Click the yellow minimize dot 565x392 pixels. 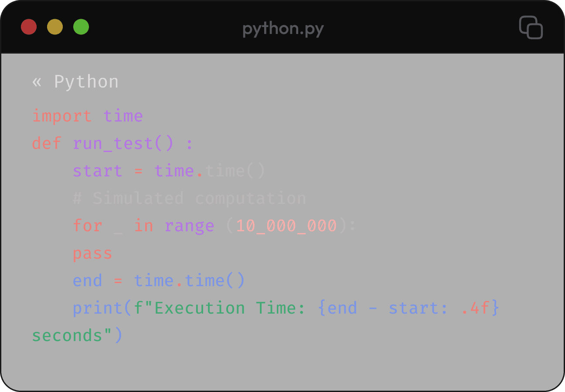[55, 27]
